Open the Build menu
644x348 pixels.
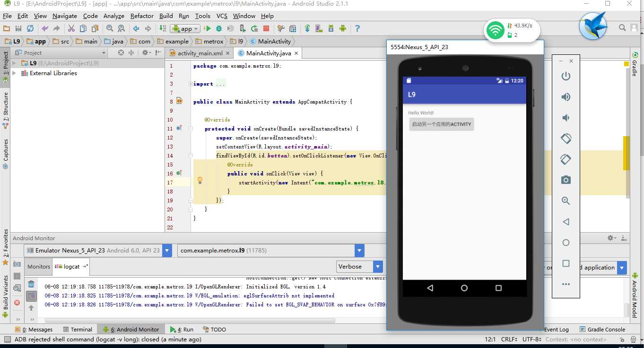point(166,16)
